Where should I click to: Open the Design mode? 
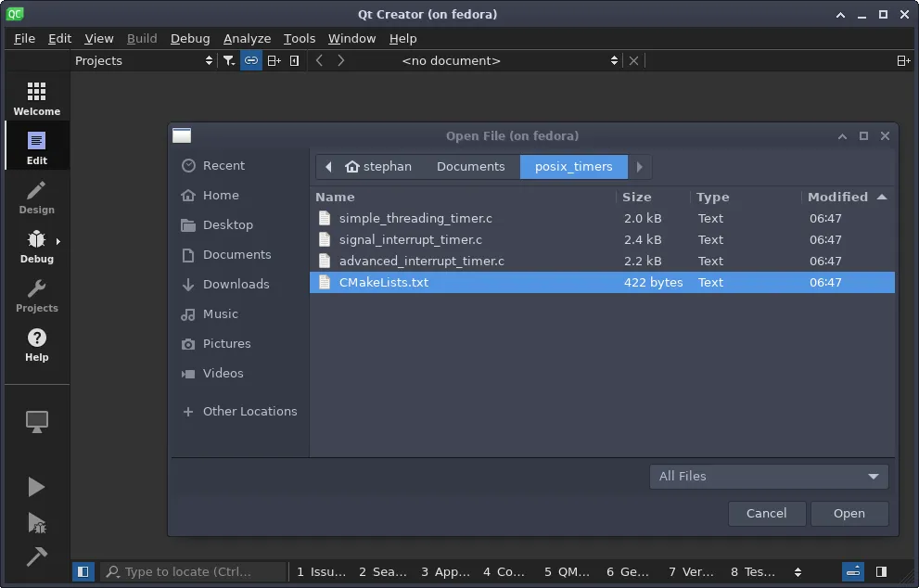point(36,195)
